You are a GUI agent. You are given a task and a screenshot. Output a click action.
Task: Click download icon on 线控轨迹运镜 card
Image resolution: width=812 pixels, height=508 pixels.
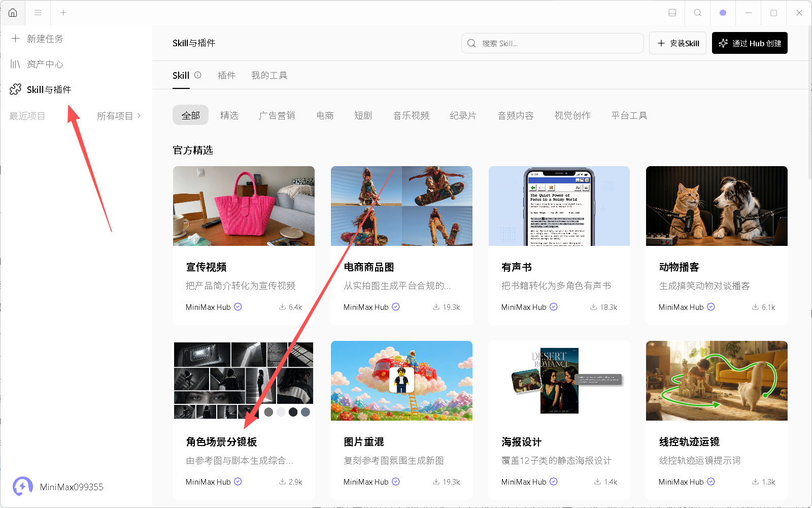755,482
